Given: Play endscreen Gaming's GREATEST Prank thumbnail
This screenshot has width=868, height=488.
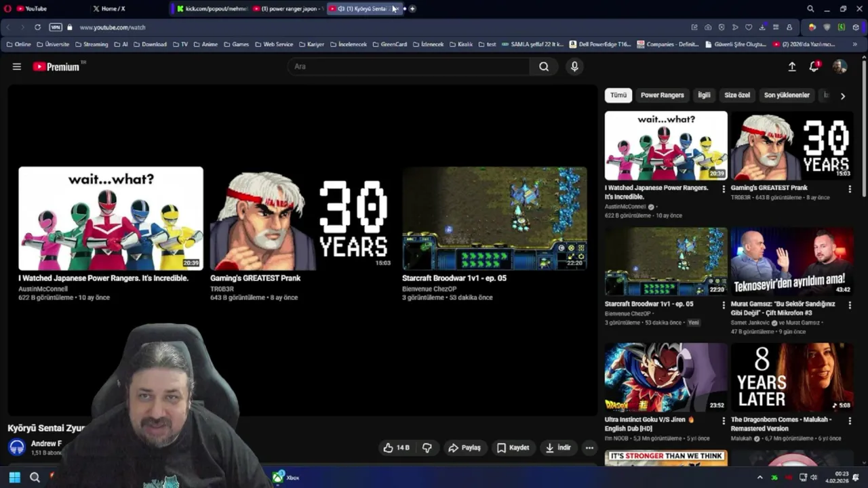Looking at the screenshot, I should click(x=302, y=218).
